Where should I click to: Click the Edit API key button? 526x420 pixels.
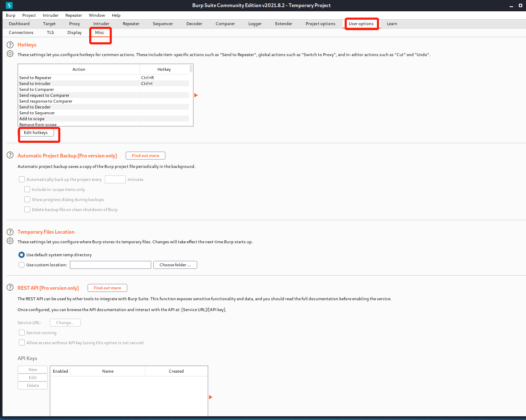[33, 378]
